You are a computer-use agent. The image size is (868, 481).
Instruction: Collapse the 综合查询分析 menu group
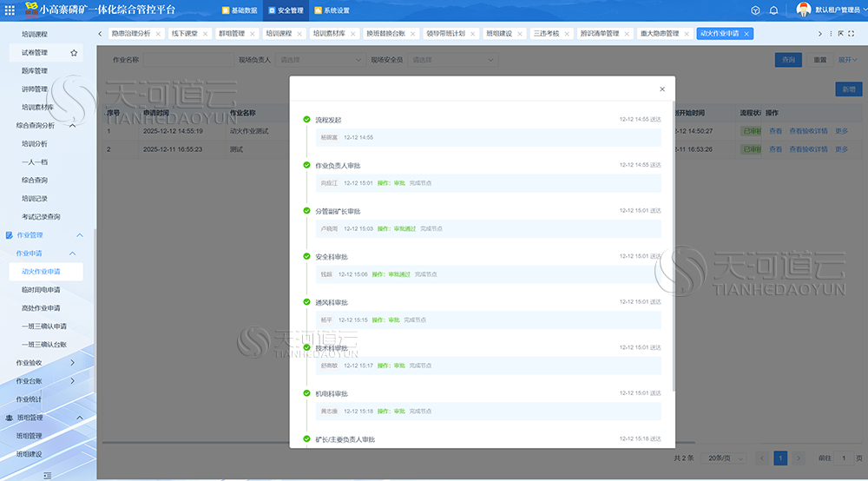[73, 126]
